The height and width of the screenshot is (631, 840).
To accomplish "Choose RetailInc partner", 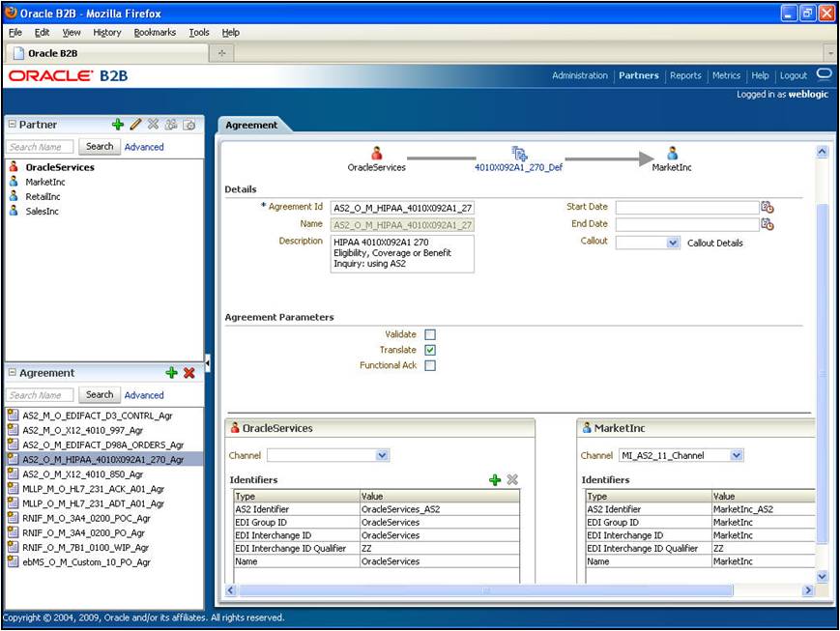I will click(x=43, y=196).
